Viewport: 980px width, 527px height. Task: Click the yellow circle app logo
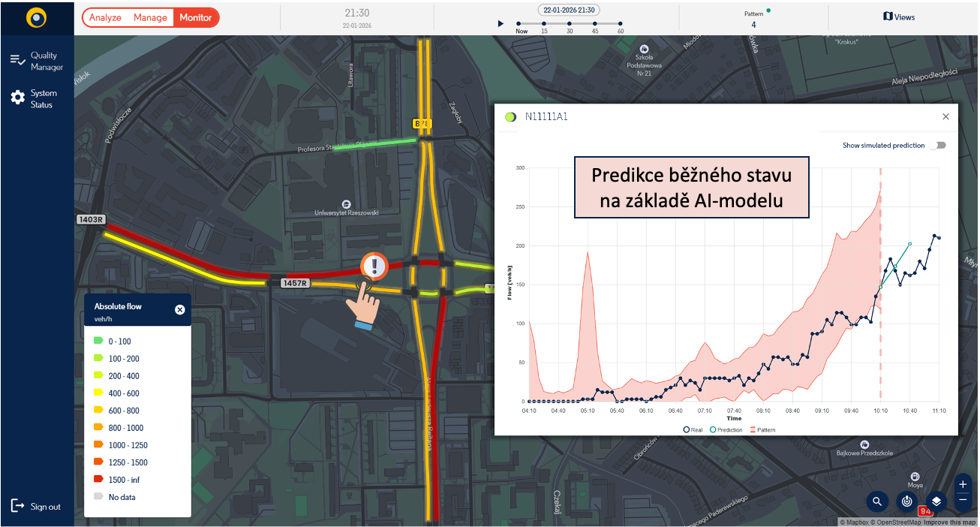coord(36,17)
